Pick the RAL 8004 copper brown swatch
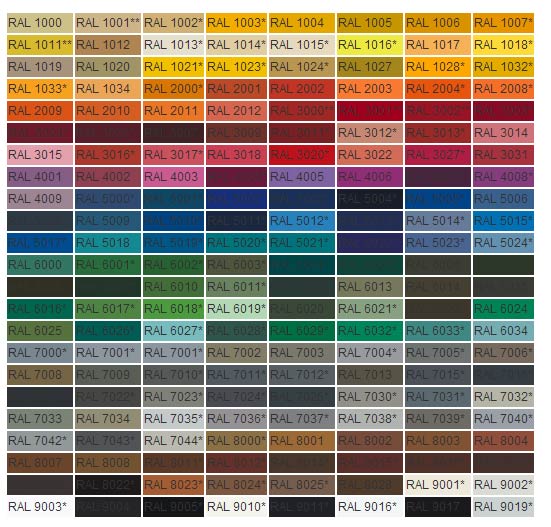This screenshot has width=551, height=527. coord(503,441)
